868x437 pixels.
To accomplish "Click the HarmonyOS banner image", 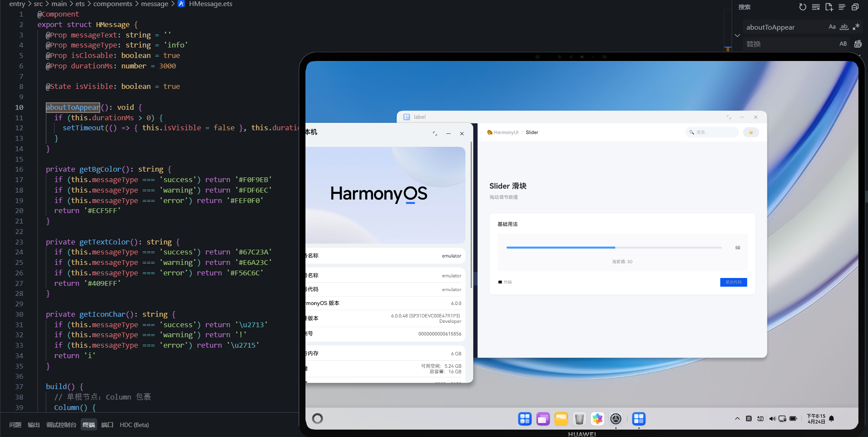I will point(385,195).
